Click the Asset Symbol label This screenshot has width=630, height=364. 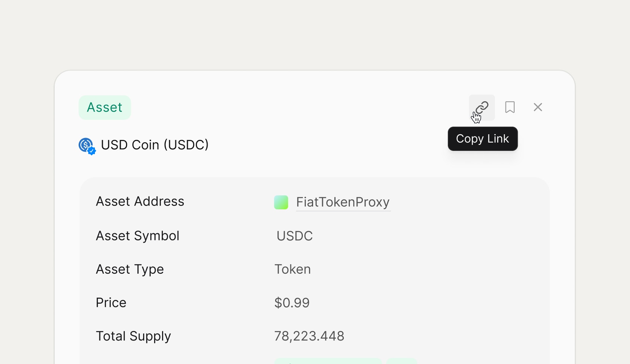pos(137,236)
